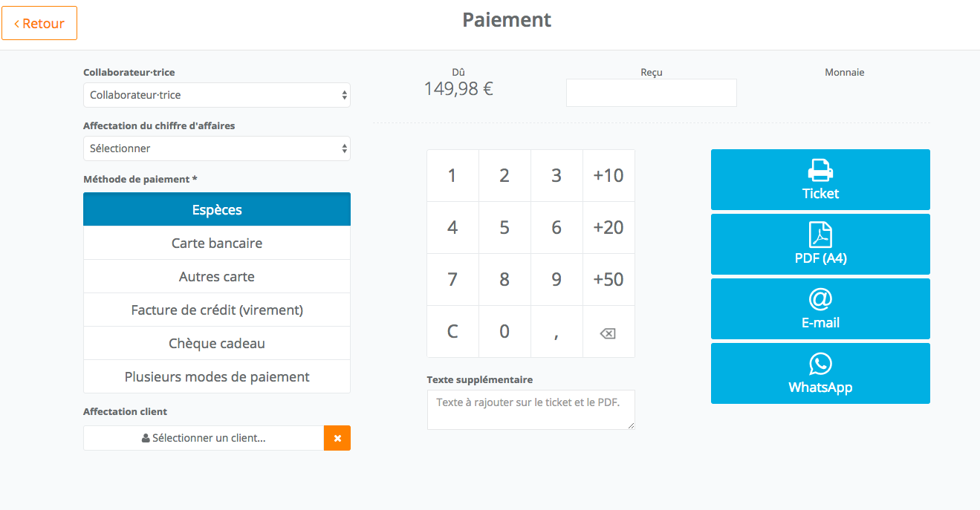Add 50 with the +50 key
This screenshot has width=980, height=510.
point(609,279)
